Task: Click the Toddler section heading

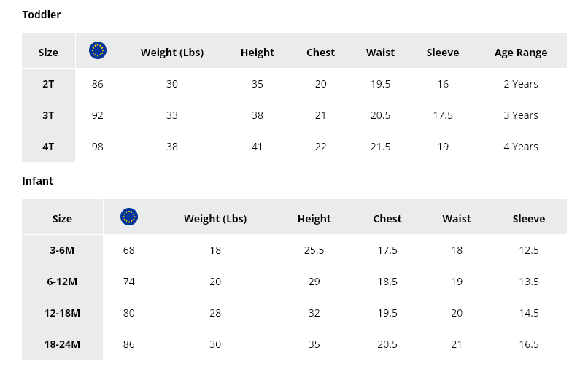Action: click(x=42, y=15)
